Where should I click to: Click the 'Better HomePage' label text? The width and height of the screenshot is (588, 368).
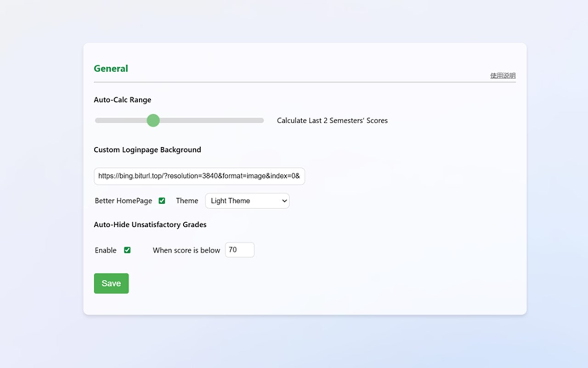(123, 201)
